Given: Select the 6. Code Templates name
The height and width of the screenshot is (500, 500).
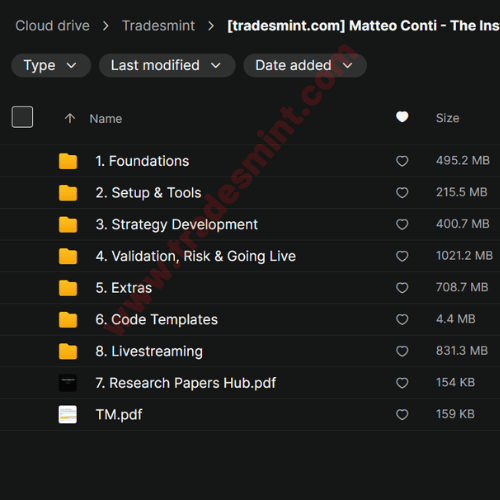Looking at the screenshot, I should [157, 320].
